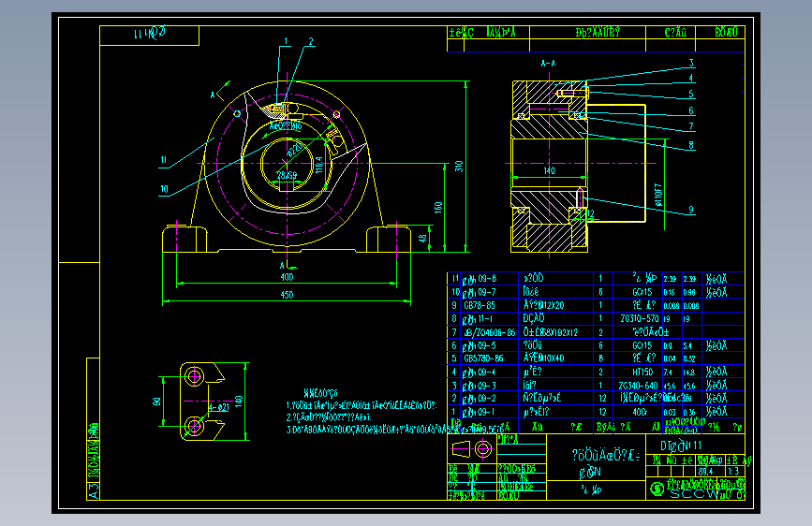Click the 140 width dimension in section A-A

pos(550,170)
